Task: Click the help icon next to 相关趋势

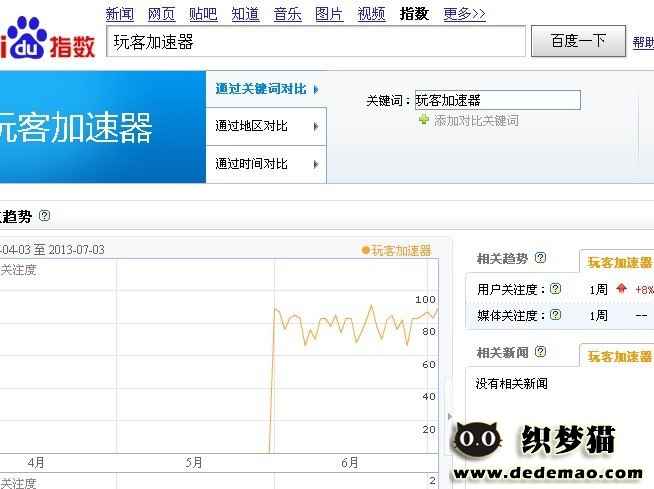Action: click(x=540, y=257)
